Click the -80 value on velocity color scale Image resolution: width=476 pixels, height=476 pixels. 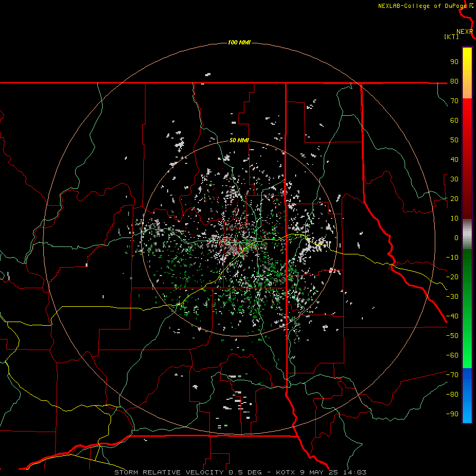coord(452,395)
